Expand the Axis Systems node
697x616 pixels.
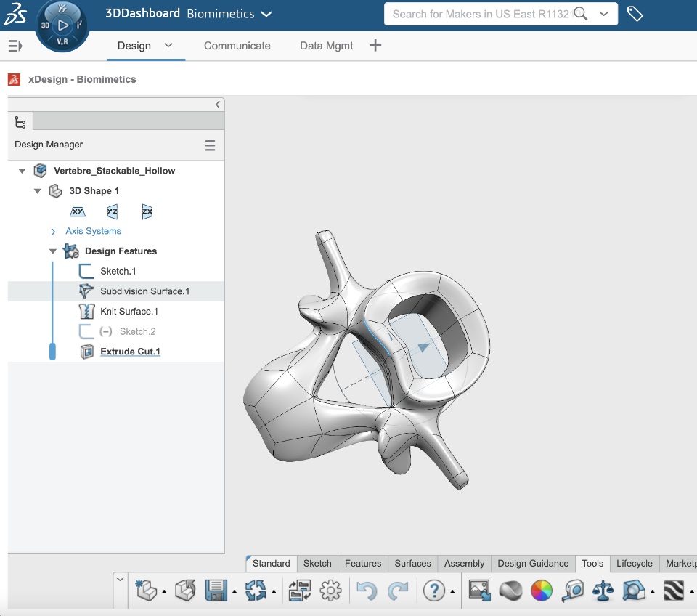pos(53,231)
